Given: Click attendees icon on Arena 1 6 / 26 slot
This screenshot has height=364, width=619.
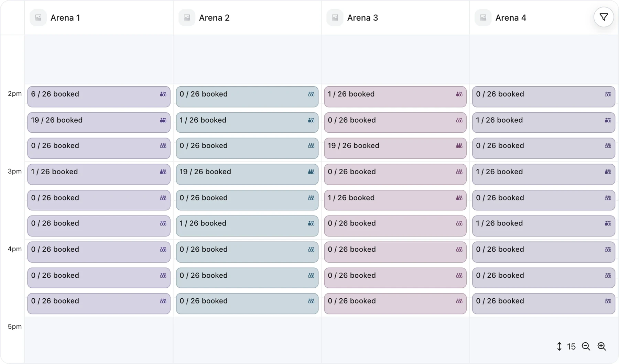Looking at the screenshot, I should (163, 94).
